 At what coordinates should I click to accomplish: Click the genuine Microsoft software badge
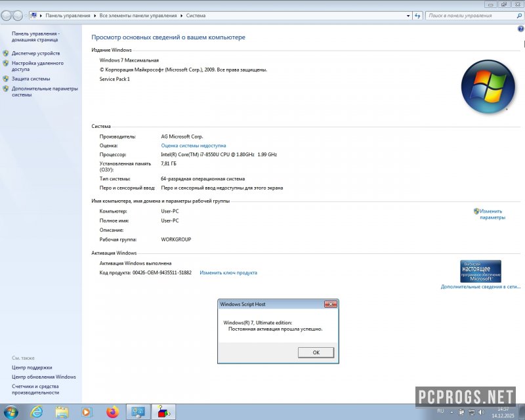coord(480,271)
